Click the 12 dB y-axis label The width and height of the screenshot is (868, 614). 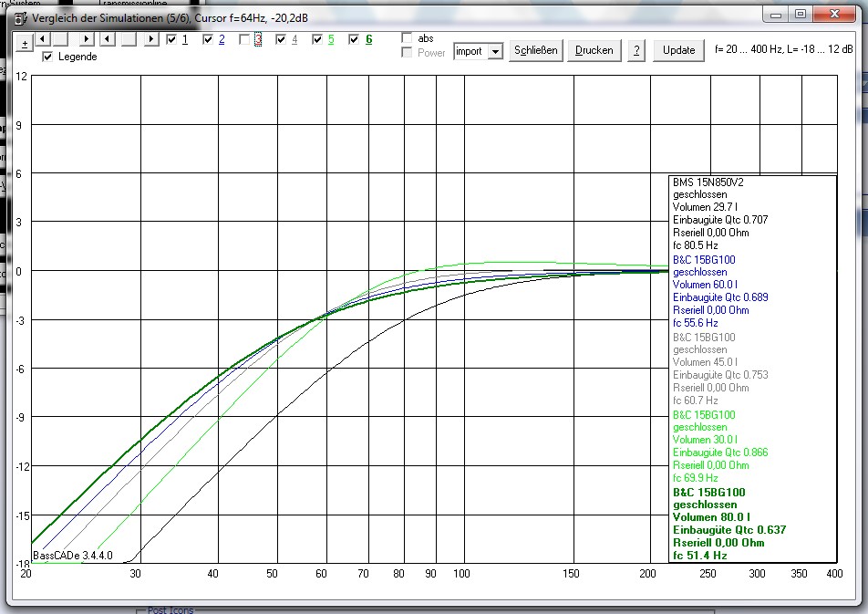coord(21,77)
